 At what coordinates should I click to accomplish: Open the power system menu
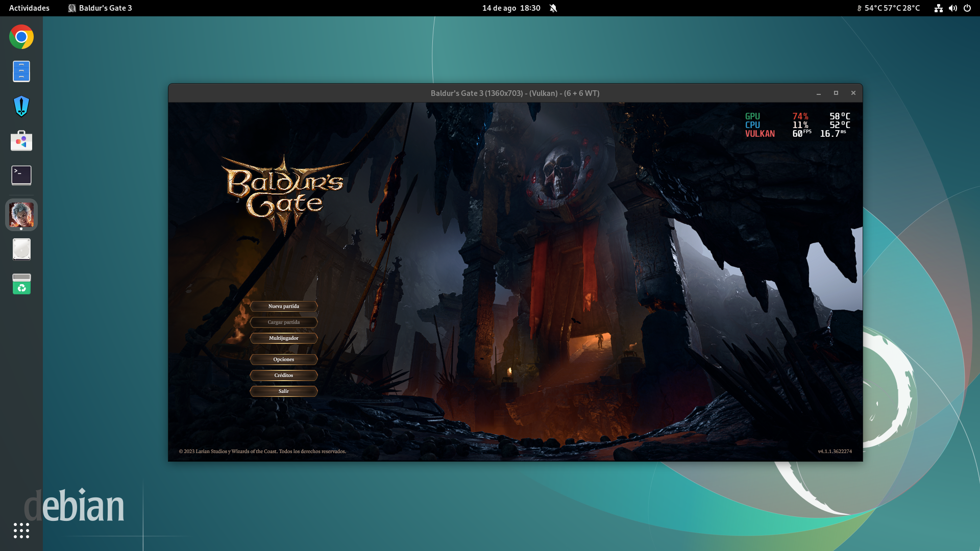point(967,8)
